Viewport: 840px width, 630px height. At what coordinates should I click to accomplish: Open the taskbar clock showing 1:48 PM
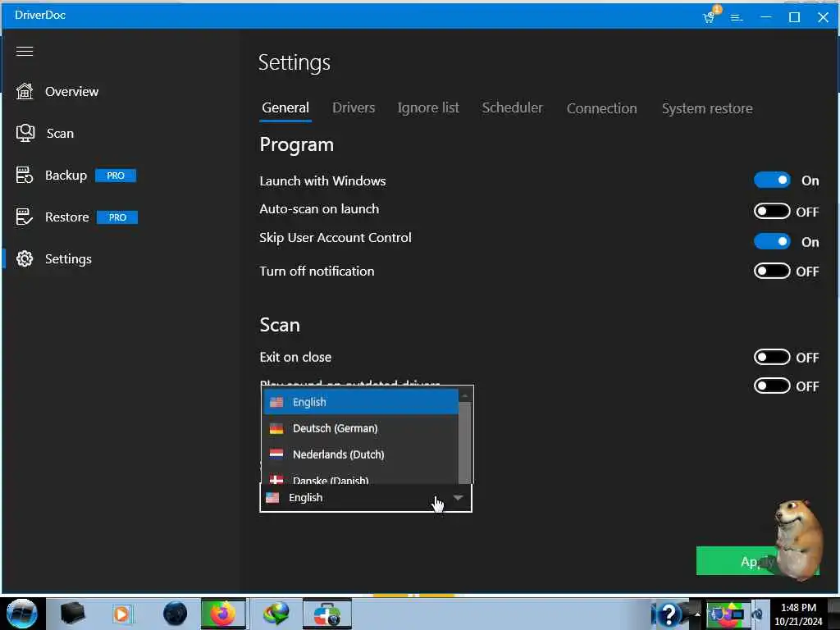[797, 614]
